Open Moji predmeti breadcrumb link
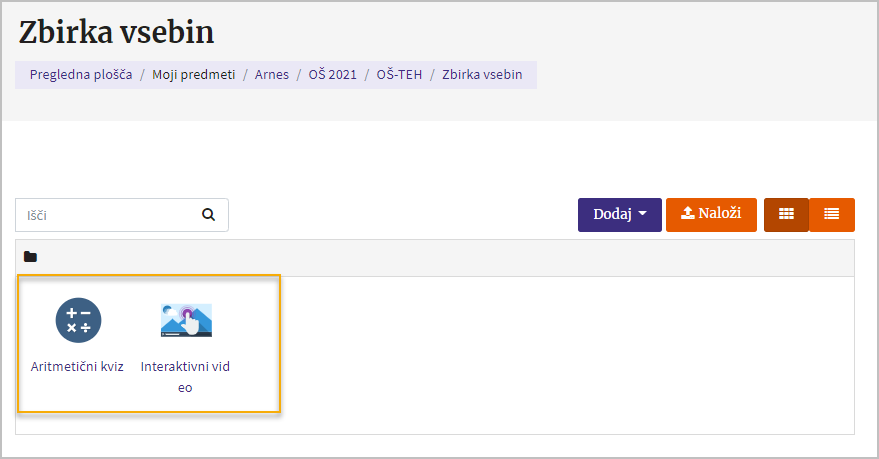The height and width of the screenshot is (459, 879). point(194,74)
